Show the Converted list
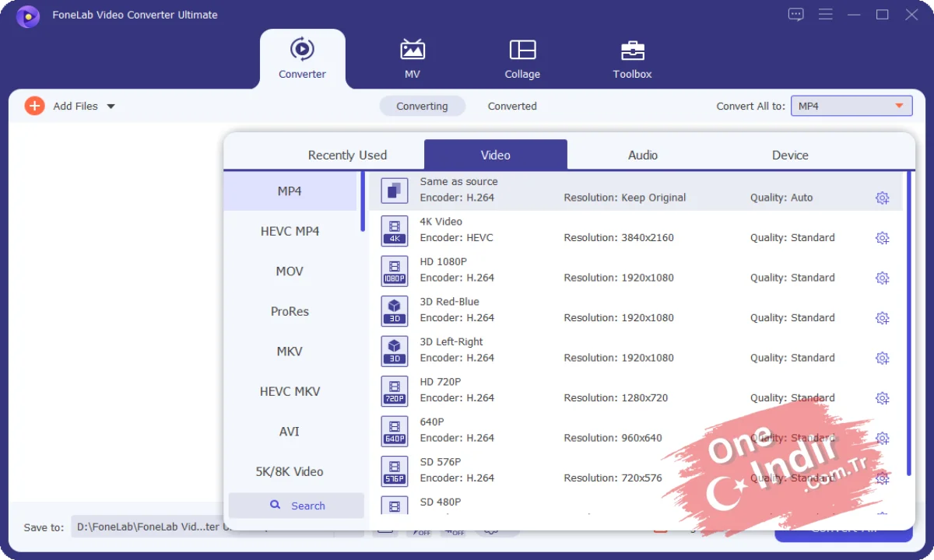The width and height of the screenshot is (934, 560). pos(512,106)
